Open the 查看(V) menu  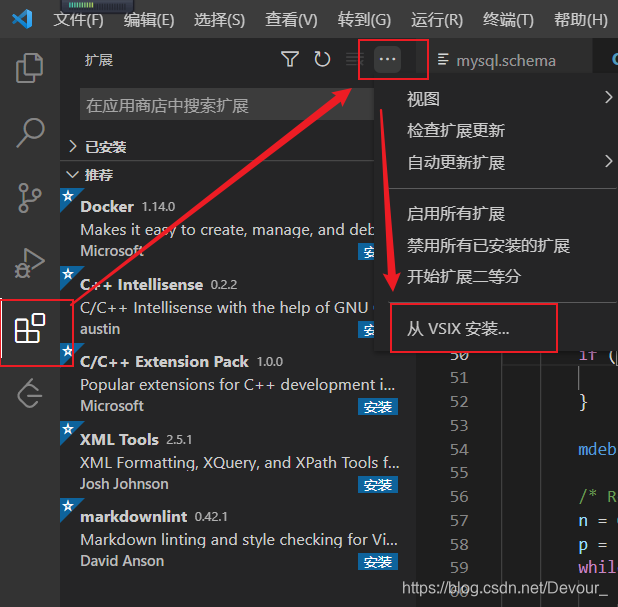(x=291, y=19)
